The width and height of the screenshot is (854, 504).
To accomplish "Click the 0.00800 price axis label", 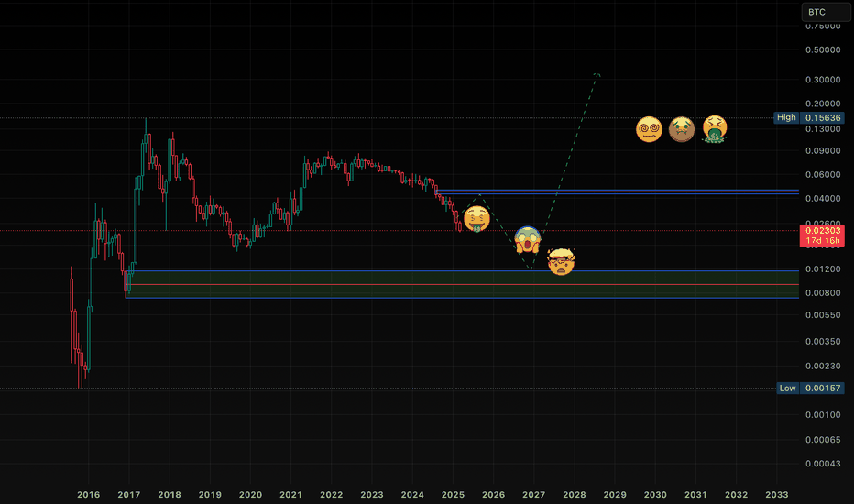I will coord(823,293).
